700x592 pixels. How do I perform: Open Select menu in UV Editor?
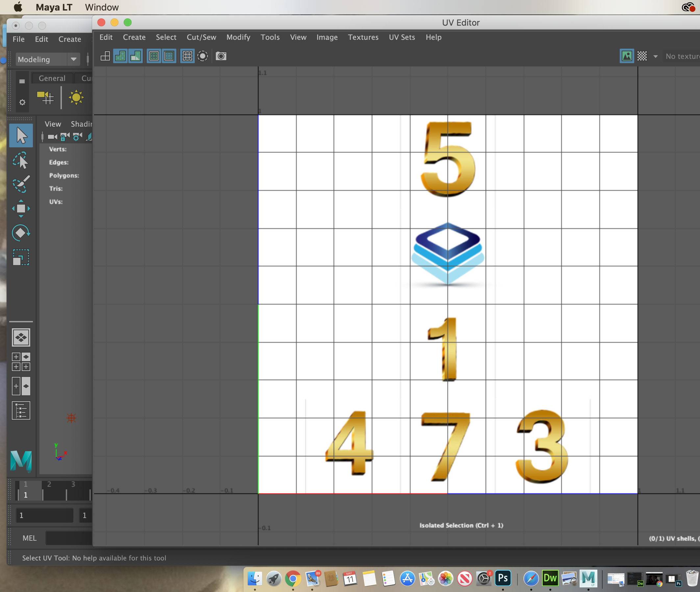[x=166, y=37]
